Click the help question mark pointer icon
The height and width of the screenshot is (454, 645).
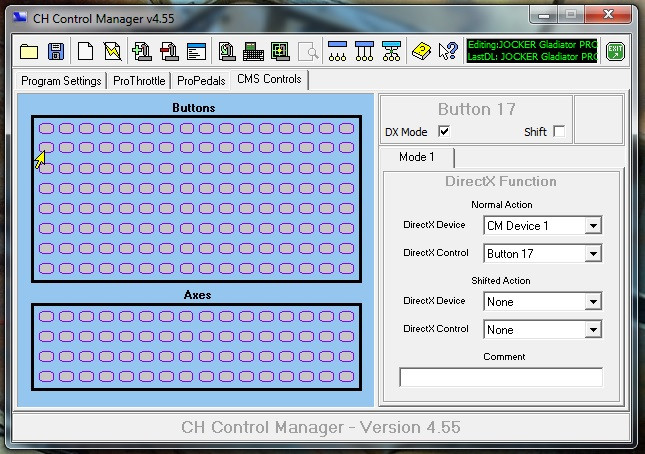tap(448, 51)
